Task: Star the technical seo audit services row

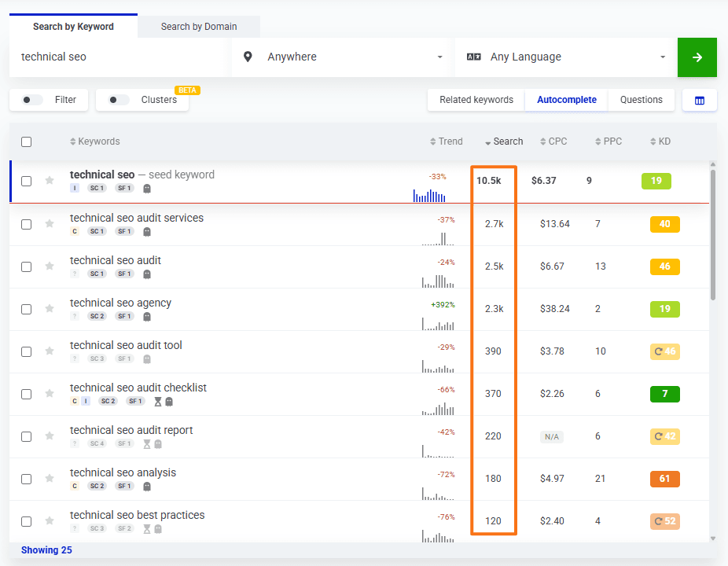Action: [50, 223]
